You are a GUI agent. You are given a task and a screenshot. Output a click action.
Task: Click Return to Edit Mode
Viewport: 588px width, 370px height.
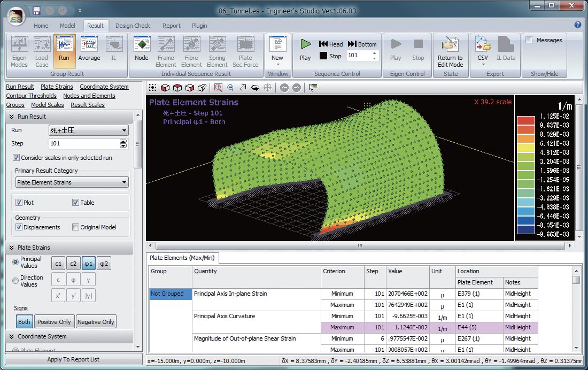451,52
